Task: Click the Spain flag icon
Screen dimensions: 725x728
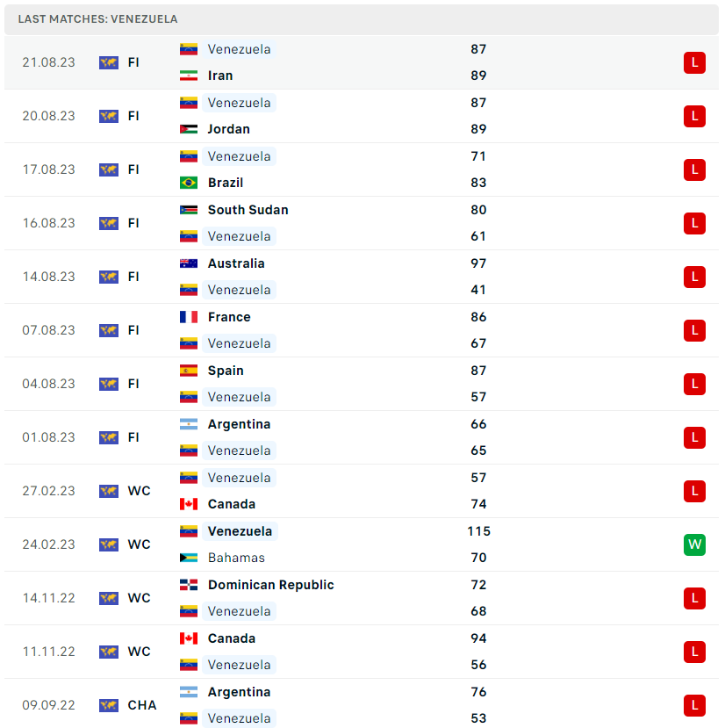Action: pyautogui.click(x=189, y=371)
